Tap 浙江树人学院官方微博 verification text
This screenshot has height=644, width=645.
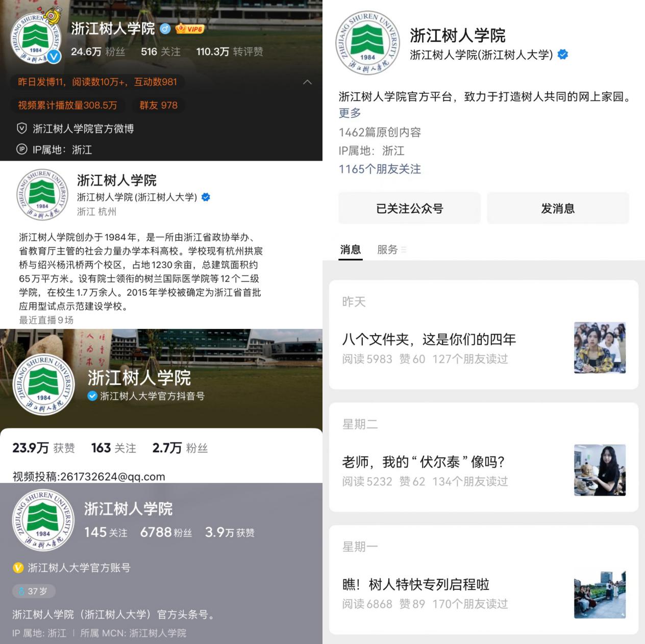coord(83,128)
